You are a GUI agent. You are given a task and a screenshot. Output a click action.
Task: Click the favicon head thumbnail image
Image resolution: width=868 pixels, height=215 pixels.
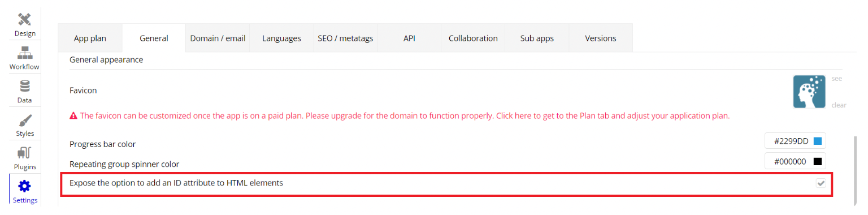(x=809, y=92)
